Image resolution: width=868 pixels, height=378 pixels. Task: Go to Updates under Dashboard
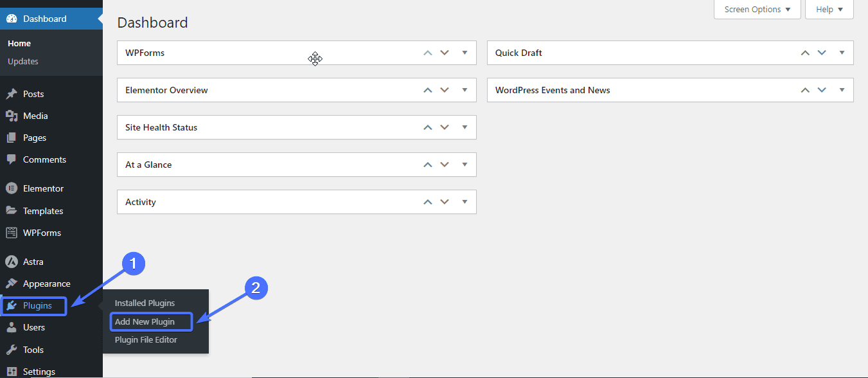point(23,61)
